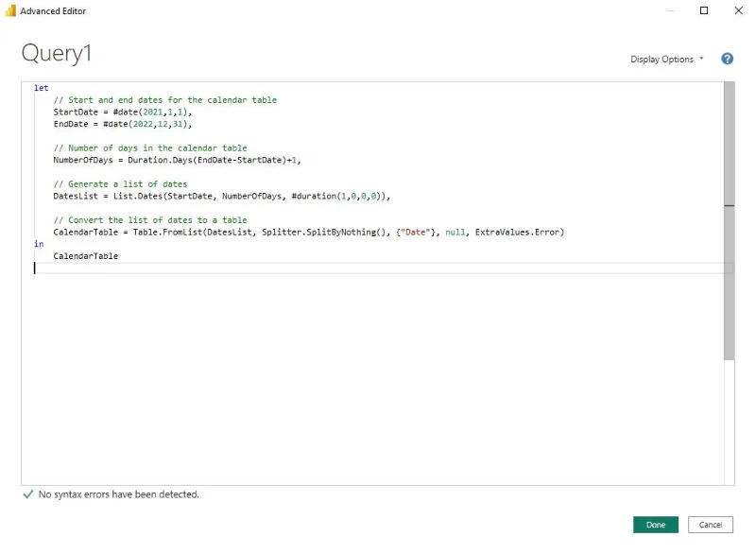Click the Done button
The width and height of the screenshot is (756, 554).
(655, 525)
